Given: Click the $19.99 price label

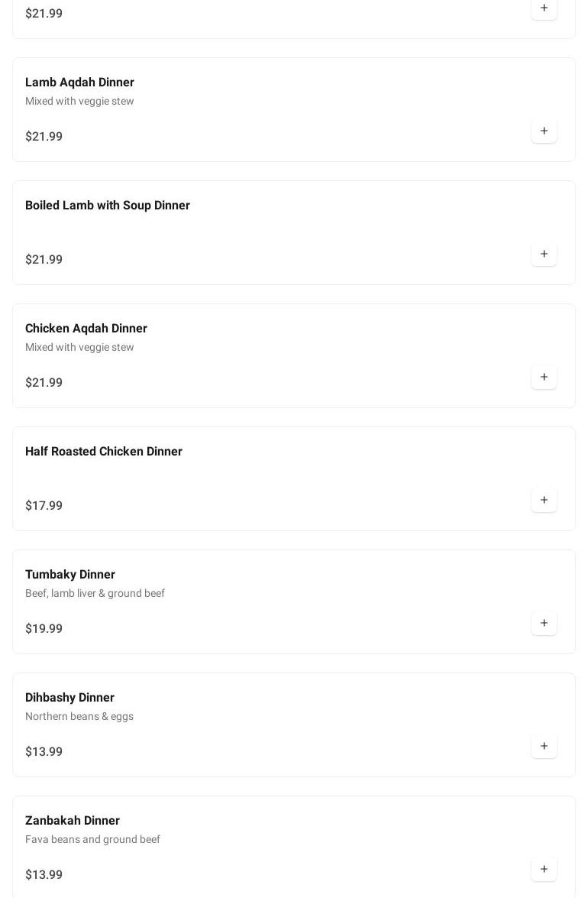Looking at the screenshot, I should click(x=44, y=629).
